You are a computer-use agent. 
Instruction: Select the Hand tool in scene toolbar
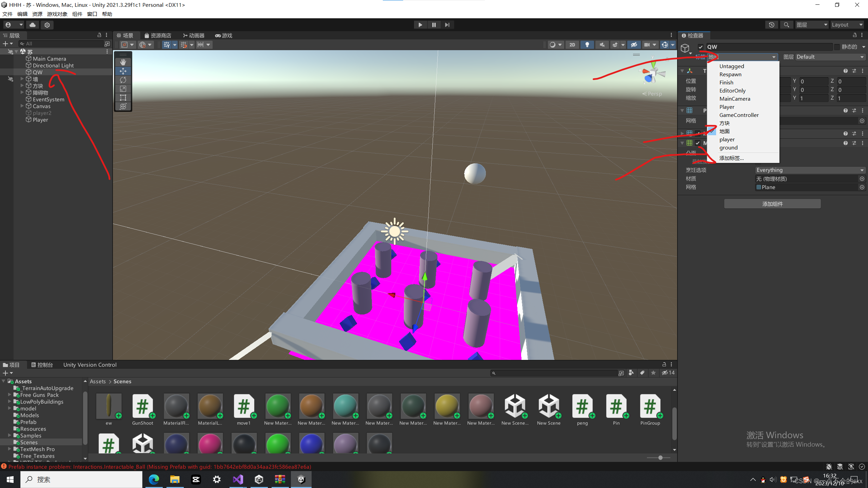123,62
